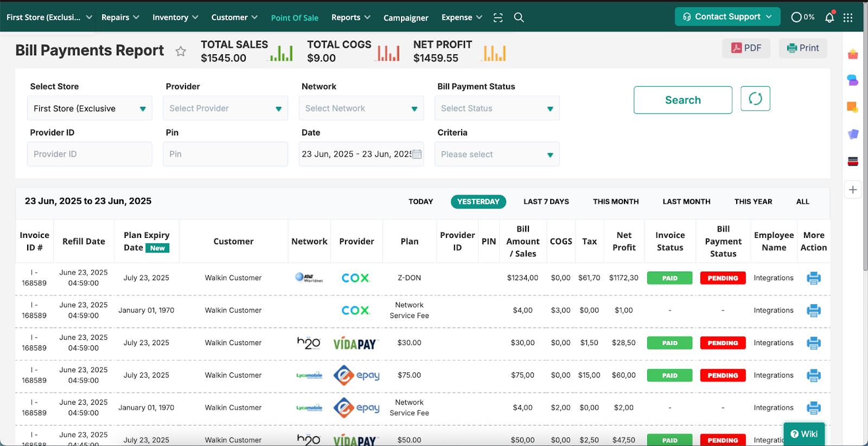Click the first sidebar shortcut icon
The width and height of the screenshot is (868, 446).
[x=853, y=54]
